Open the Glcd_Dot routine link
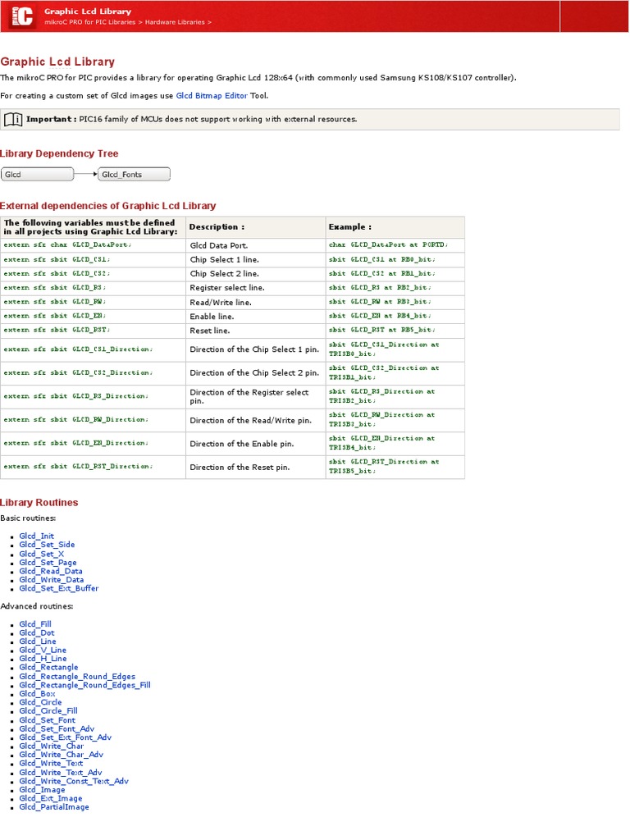Viewport: 630px width, 840px height. tap(37, 633)
